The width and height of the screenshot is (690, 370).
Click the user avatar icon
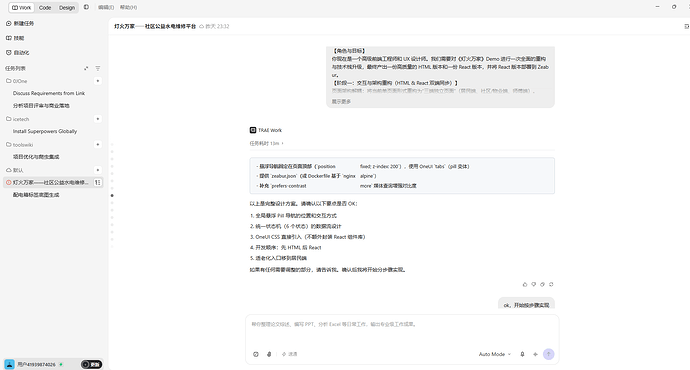[x=9, y=364]
